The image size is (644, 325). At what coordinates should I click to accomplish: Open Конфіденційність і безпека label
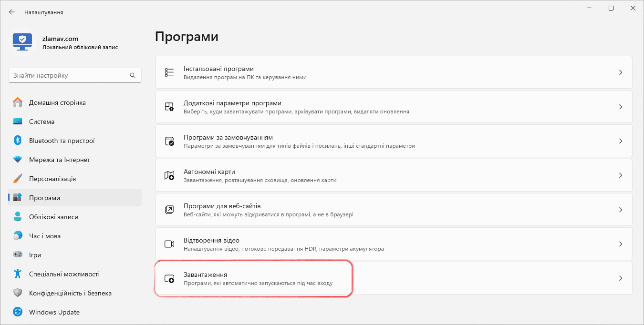(70, 293)
